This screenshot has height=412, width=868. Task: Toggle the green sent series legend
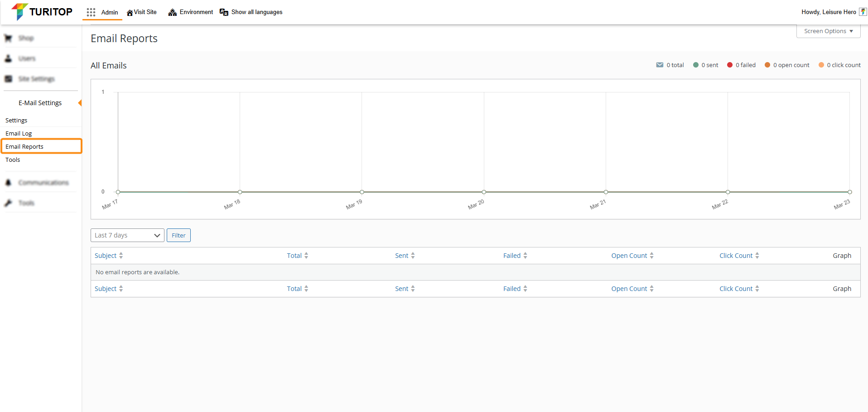(696, 65)
